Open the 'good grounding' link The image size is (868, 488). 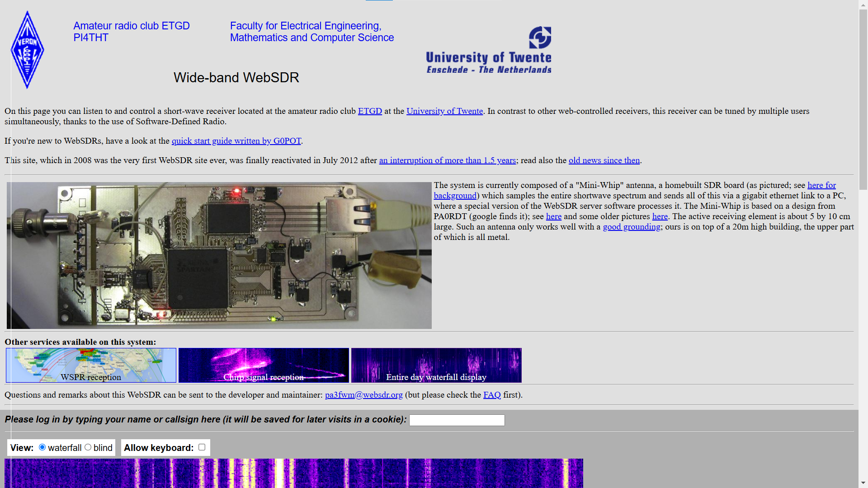pyautogui.click(x=632, y=227)
